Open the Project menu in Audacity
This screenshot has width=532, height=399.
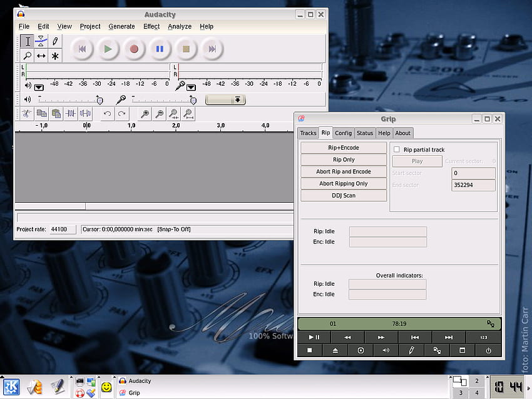pos(90,26)
